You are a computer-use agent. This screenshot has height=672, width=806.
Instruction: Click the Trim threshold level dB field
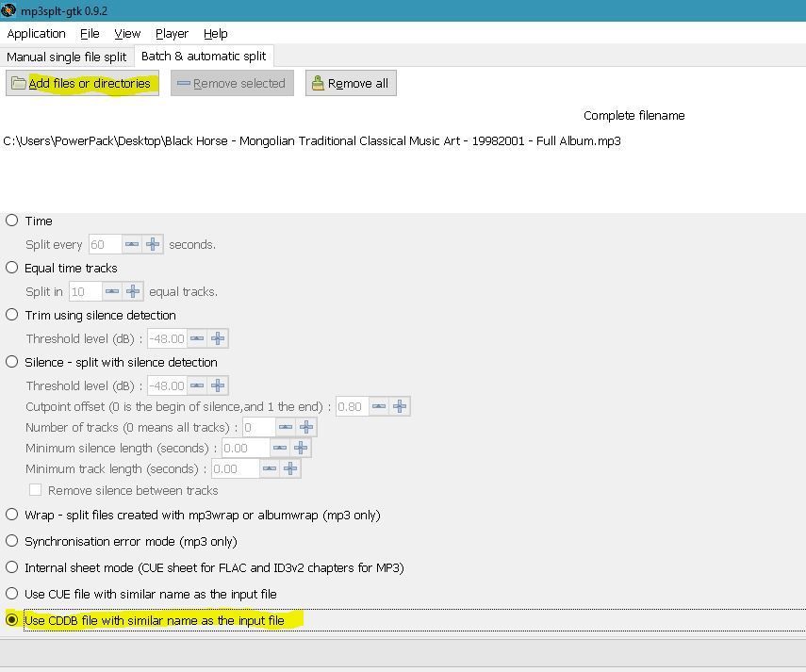click(x=167, y=339)
